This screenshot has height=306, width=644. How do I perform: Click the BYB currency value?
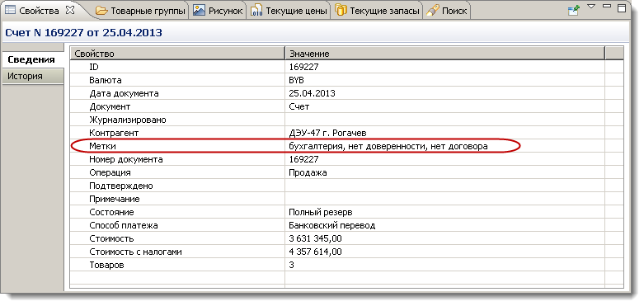[297, 80]
